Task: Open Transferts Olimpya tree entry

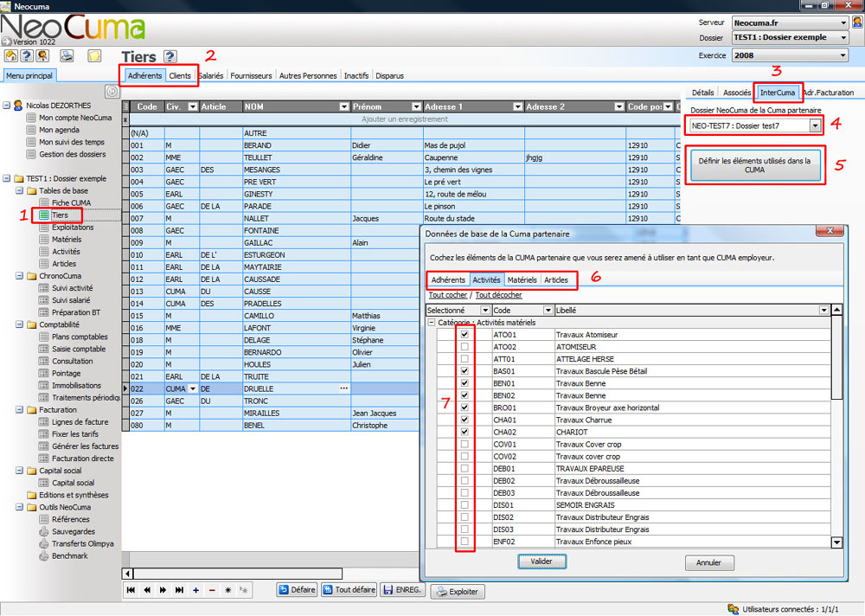Action: (x=83, y=543)
